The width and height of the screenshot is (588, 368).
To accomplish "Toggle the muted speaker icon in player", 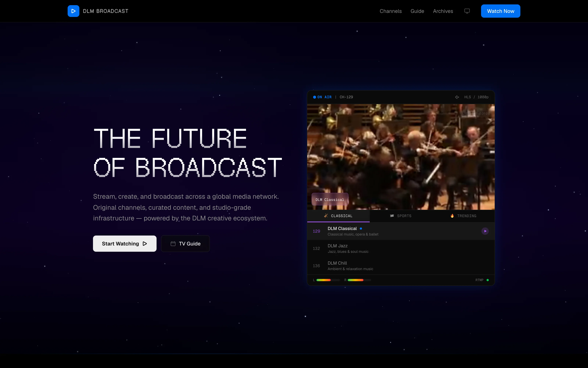I will 457,97.
